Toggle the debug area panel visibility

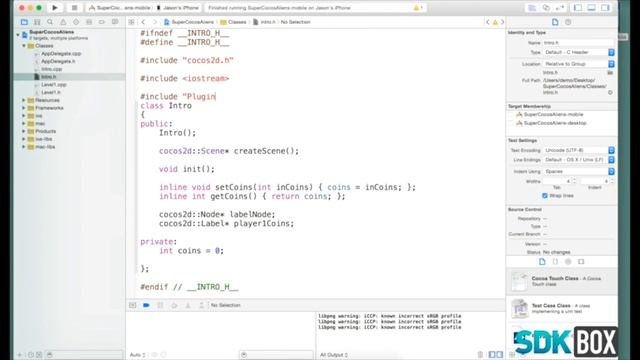(x=591, y=8)
